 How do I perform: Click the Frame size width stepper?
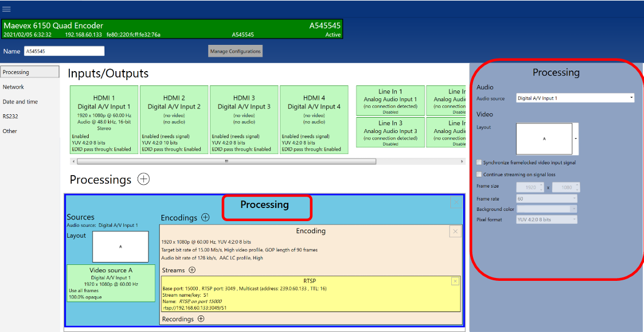click(x=541, y=188)
